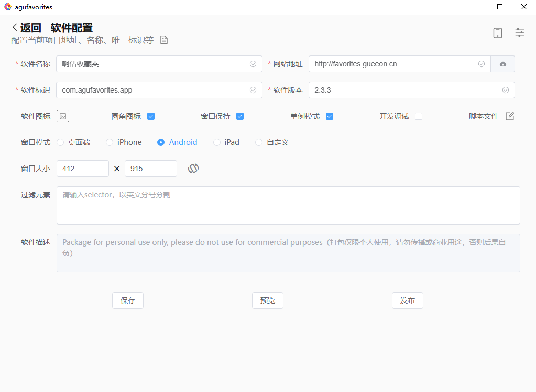The image size is (536, 392).
Task: Open the script file edit icon
Action: [x=510, y=116]
